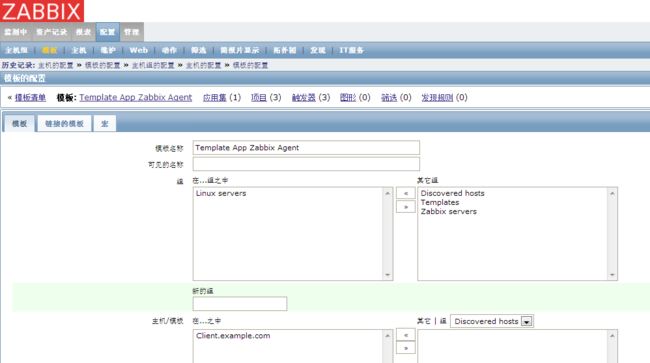Go to 维护 submenu
This screenshot has width=650, height=363.
pyautogui.click(x=108, y=50)
